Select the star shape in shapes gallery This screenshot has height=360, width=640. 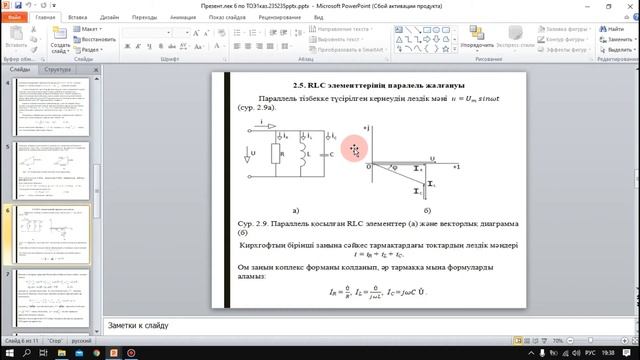(x=445, y=49)
